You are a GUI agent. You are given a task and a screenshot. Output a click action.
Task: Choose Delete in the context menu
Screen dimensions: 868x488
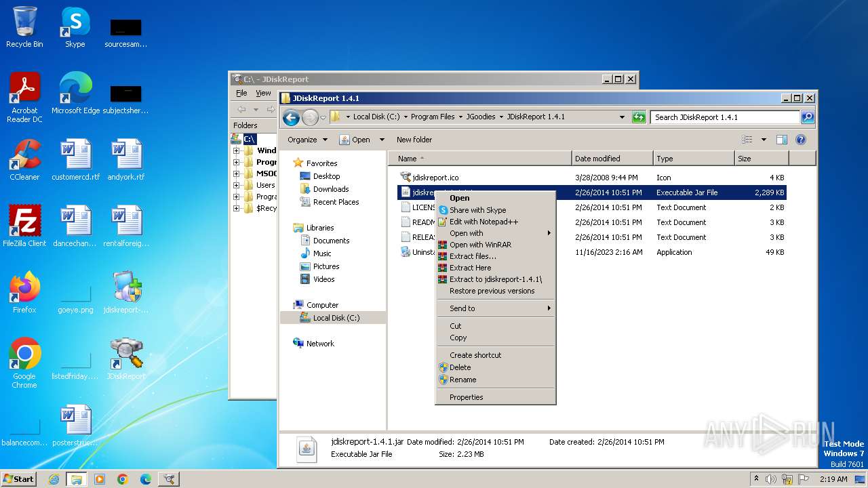click(495, 367)
